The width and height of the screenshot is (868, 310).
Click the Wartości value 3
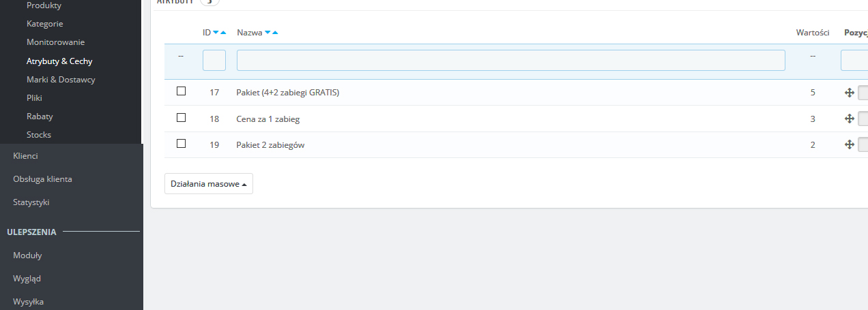tap(813, 119)
